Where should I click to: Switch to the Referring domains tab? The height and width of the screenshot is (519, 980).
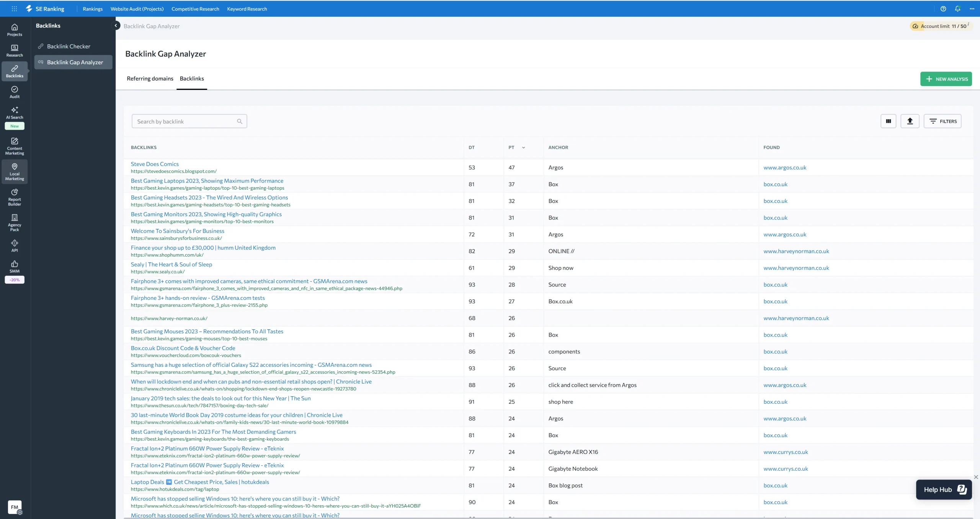[150, 78]
